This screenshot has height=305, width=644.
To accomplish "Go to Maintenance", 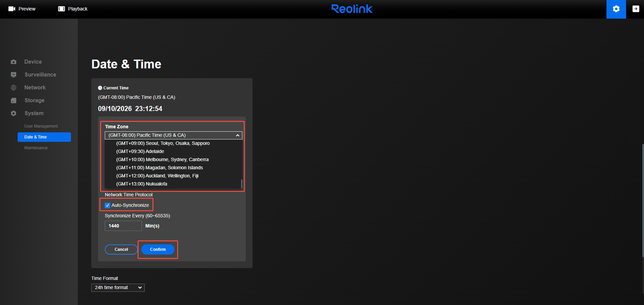I will pos(36,148).
